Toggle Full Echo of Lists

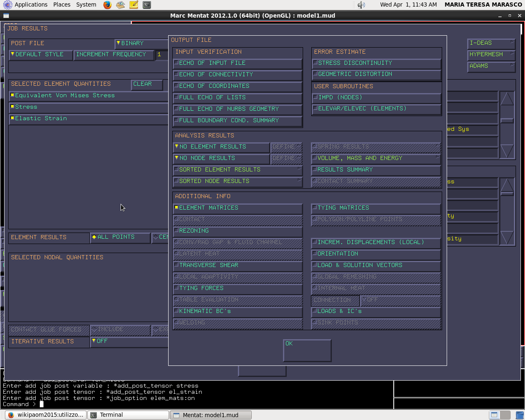pyautogui.click(x=238, y=98)
